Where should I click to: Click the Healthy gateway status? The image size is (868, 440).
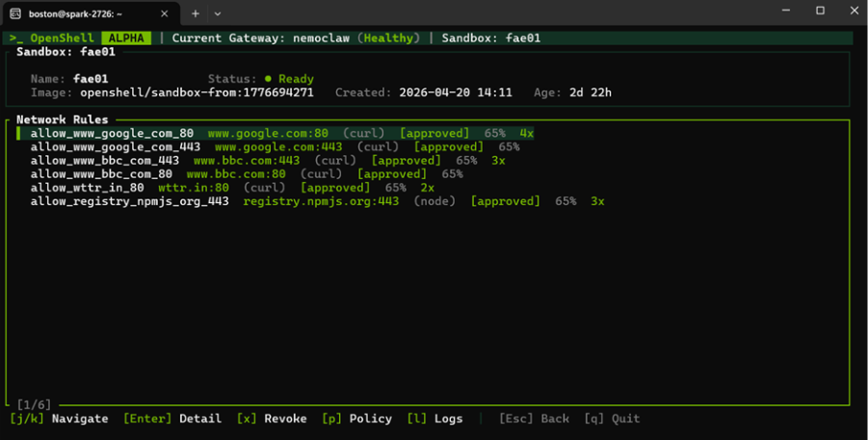(x=388, y=39)
